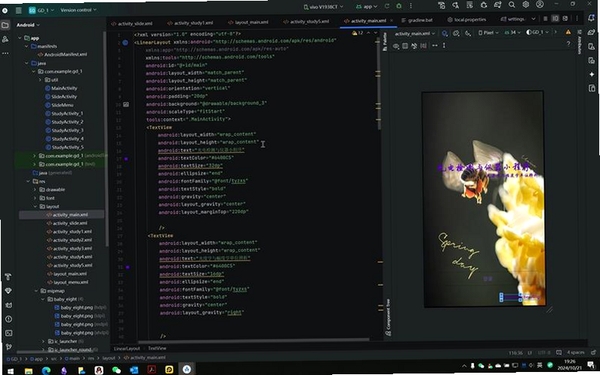Click the editor horizontal scrollbar
The image size is (600, 375).
(253, 340)
